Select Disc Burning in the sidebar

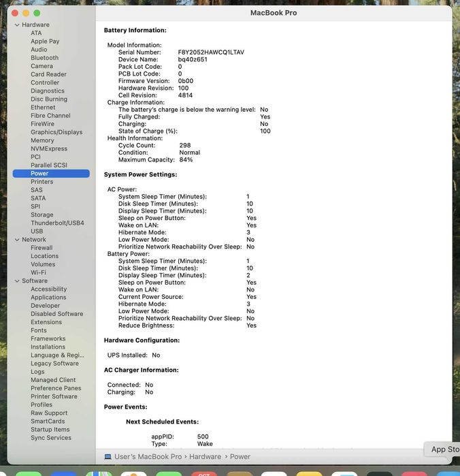point(49,99)
